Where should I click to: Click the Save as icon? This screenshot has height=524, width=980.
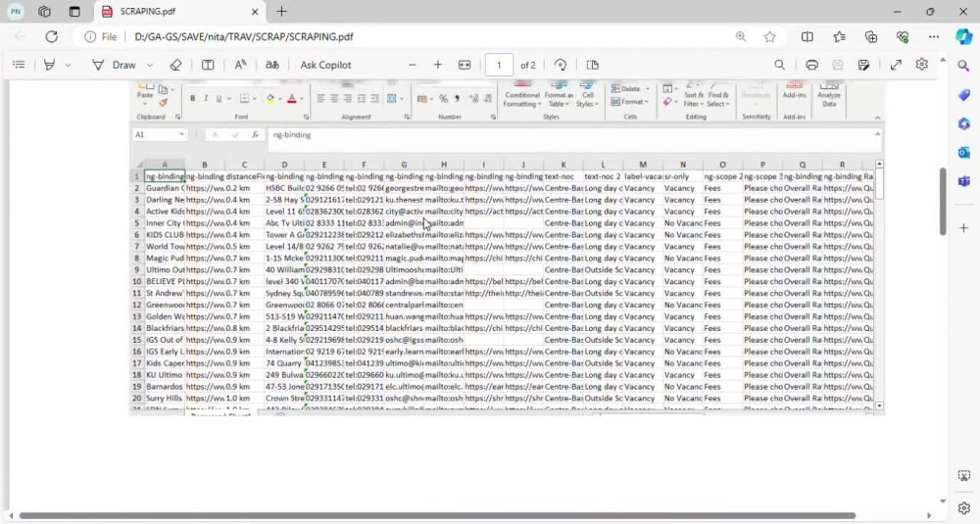[863, 65]
